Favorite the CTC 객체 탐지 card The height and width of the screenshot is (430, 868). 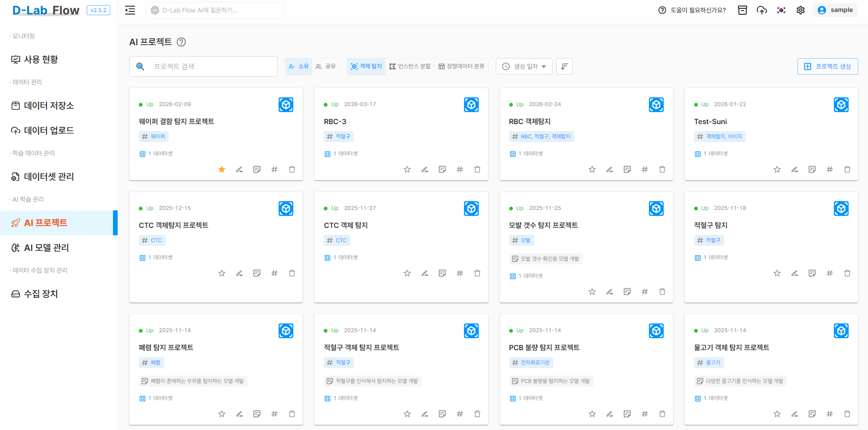tap(407, 273)
